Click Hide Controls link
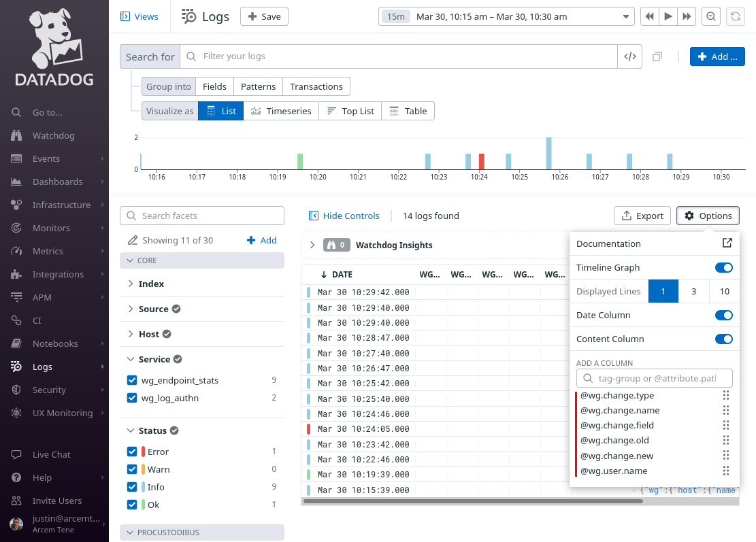 point(344,216)
